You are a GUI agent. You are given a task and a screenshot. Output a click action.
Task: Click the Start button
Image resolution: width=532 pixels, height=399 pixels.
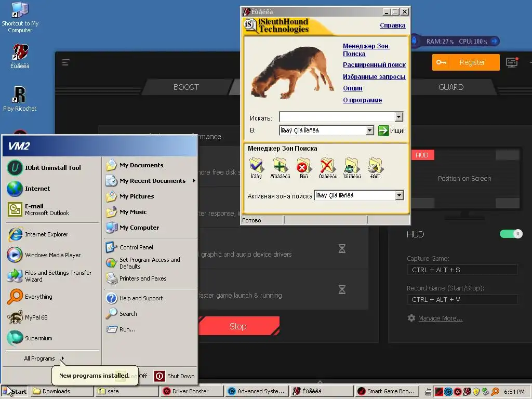point(15,391)
